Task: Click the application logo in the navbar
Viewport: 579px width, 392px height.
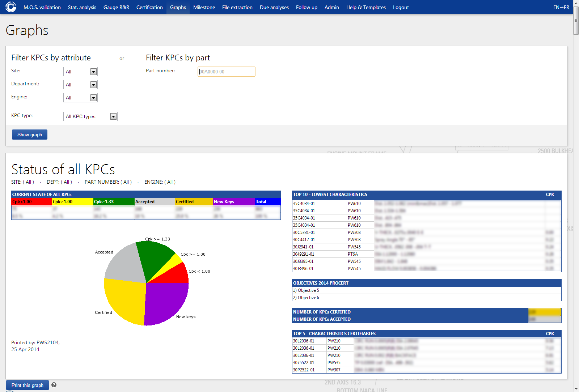Action: click(x=11, y=7)
